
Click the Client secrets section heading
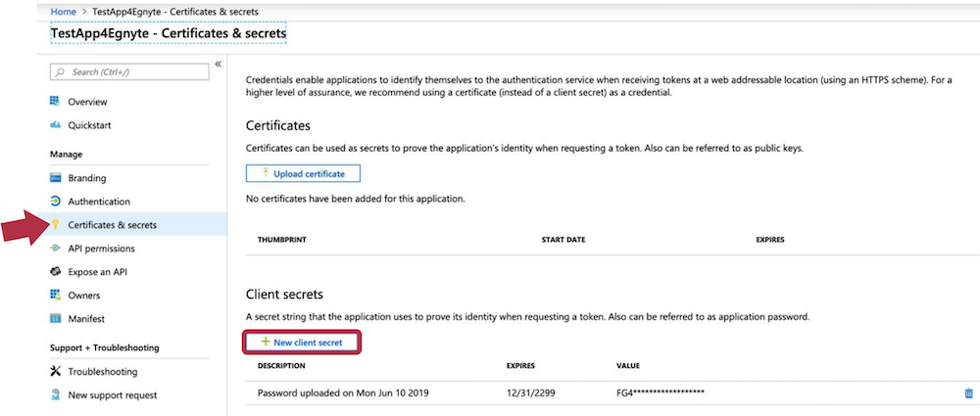pyautogui.click(x=284, y=295)
